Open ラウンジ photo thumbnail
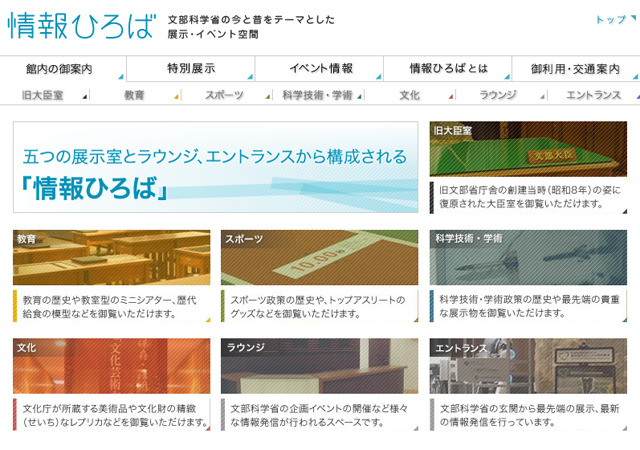The width and height of the screenshot is (640, 450). pos(320,366)
